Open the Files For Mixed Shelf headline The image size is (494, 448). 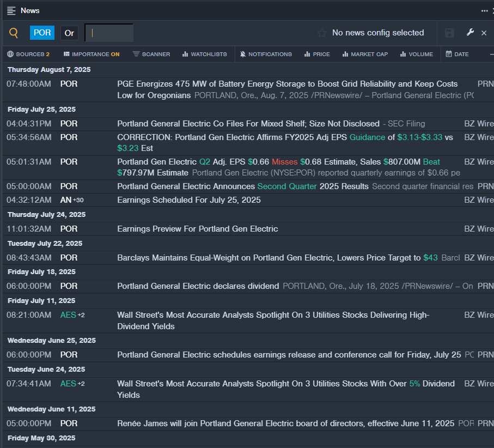(248, 124)
